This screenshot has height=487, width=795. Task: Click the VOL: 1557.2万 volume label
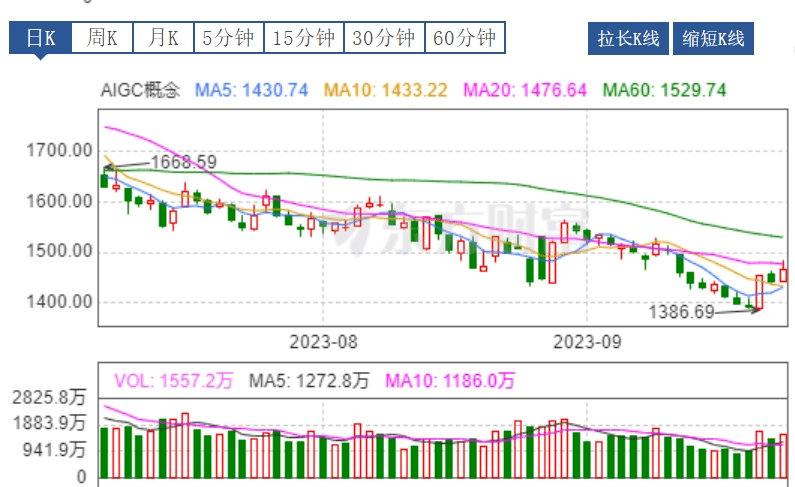173,380
